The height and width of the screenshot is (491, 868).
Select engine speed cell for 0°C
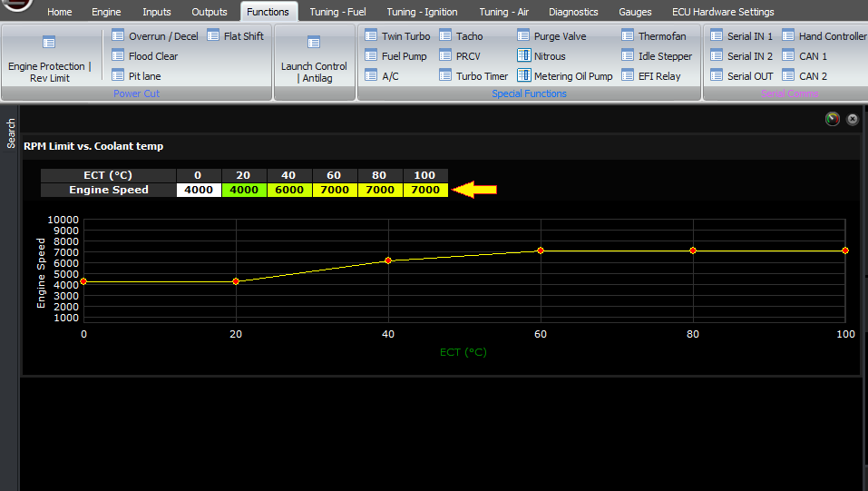pyautogui.click(x=198, y=190)
